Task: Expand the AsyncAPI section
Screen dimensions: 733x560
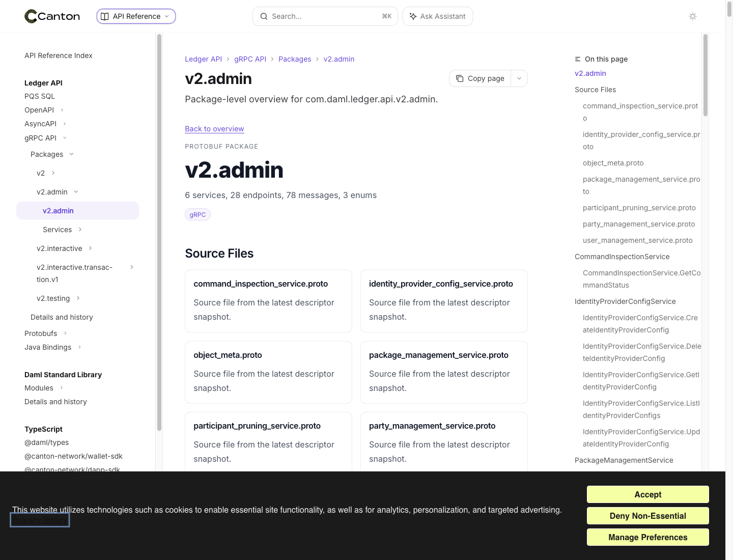Action: tap(65, 124)
